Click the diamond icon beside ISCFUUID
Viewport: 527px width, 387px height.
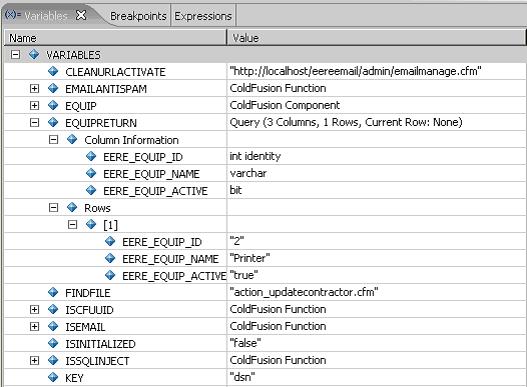pos(53,309)
